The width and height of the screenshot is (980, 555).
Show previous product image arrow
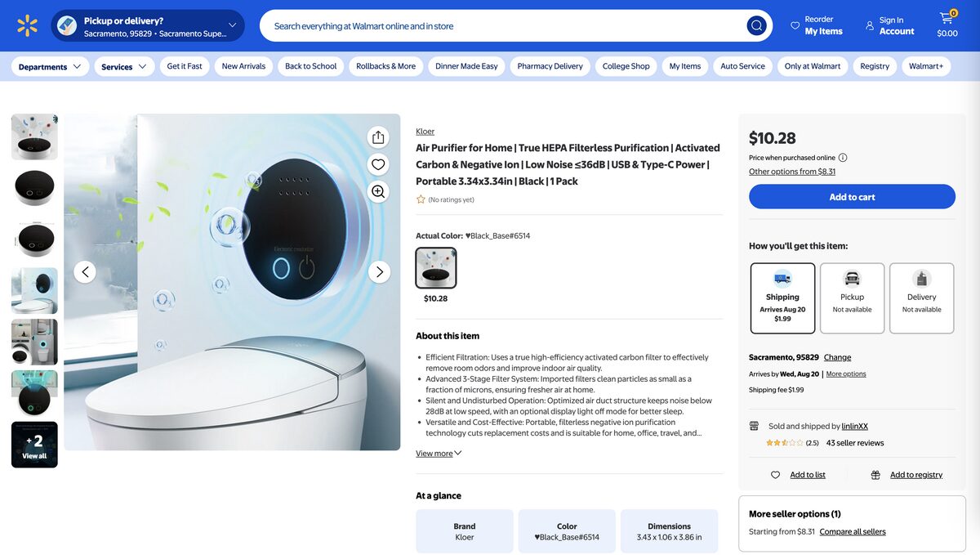click(85, 272)
